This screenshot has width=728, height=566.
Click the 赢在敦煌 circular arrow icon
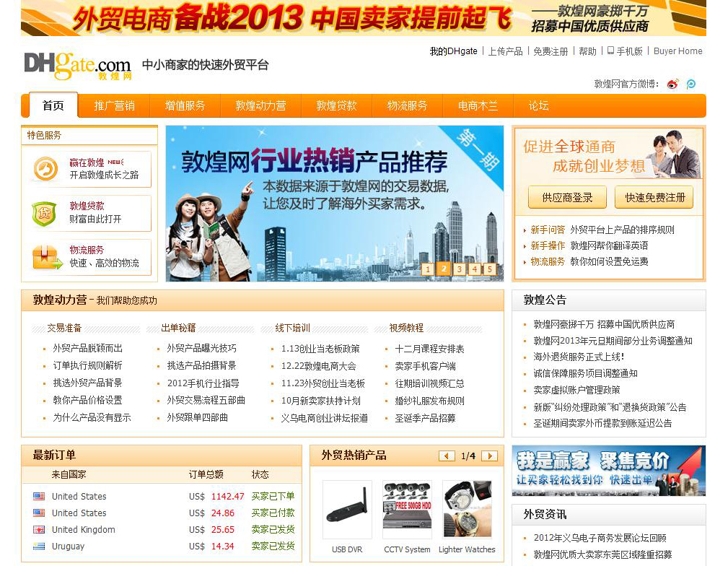[45, 169]
